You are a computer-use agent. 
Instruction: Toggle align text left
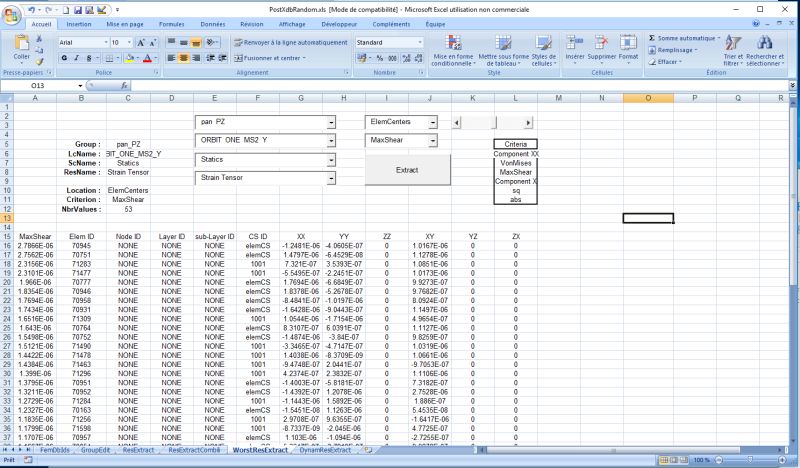click(171, 58)
